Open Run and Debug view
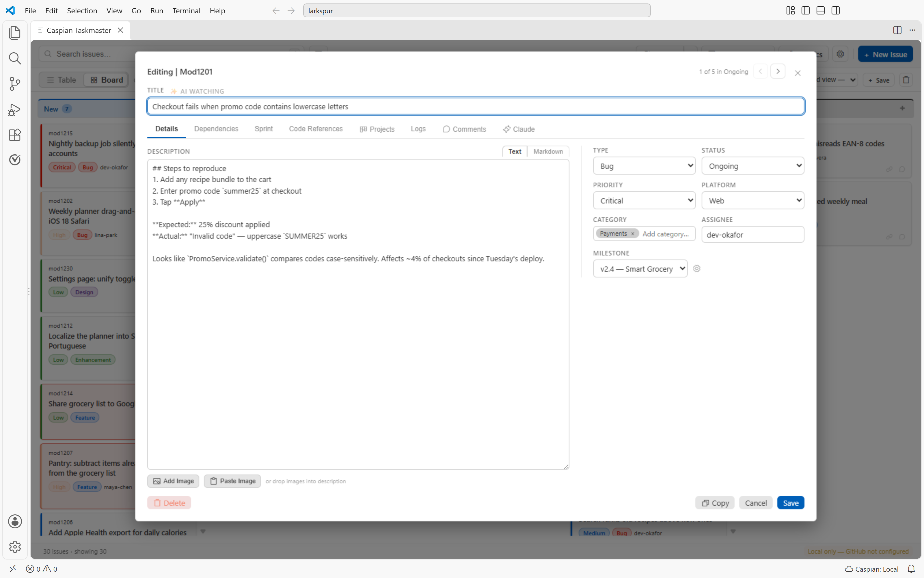The height and width of the screenshot is (578, 924). coord(14,110)
